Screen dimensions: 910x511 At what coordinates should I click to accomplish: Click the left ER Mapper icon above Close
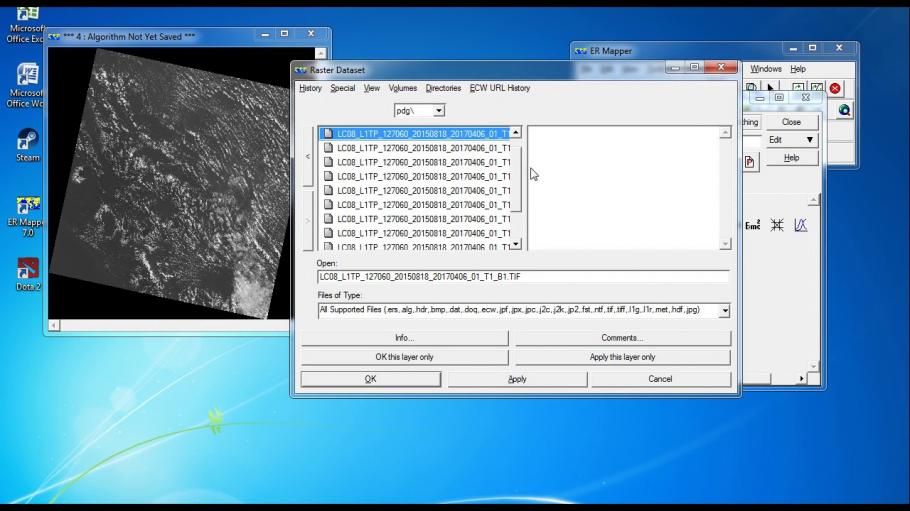(x=798, y=88)
